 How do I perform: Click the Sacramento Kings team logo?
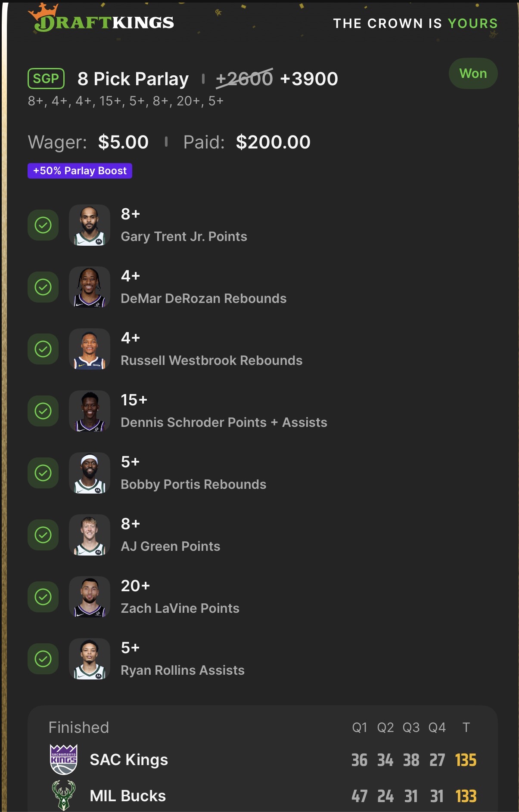click(64, 760)
